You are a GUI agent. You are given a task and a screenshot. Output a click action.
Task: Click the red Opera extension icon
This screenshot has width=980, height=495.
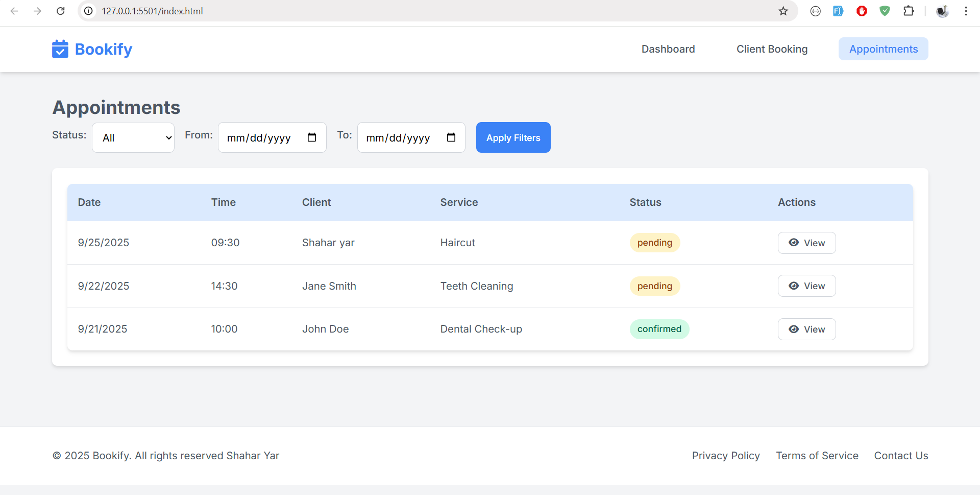(862, 11)
